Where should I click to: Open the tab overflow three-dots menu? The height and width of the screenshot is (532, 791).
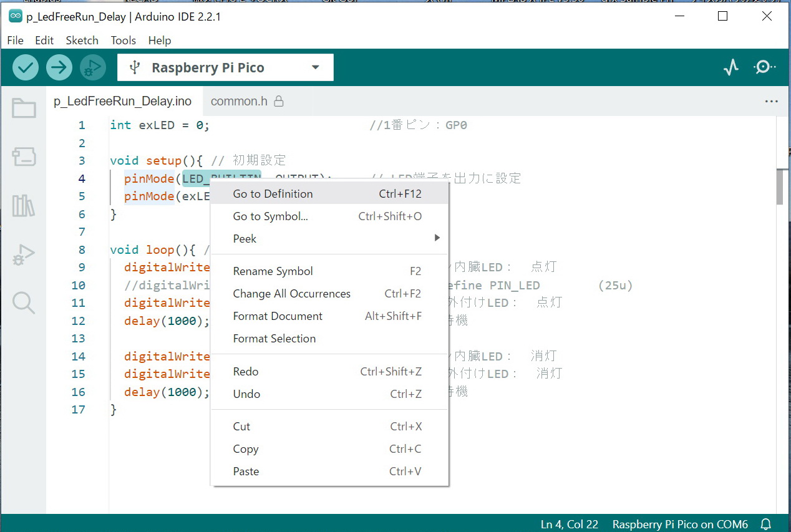[771, 101]
